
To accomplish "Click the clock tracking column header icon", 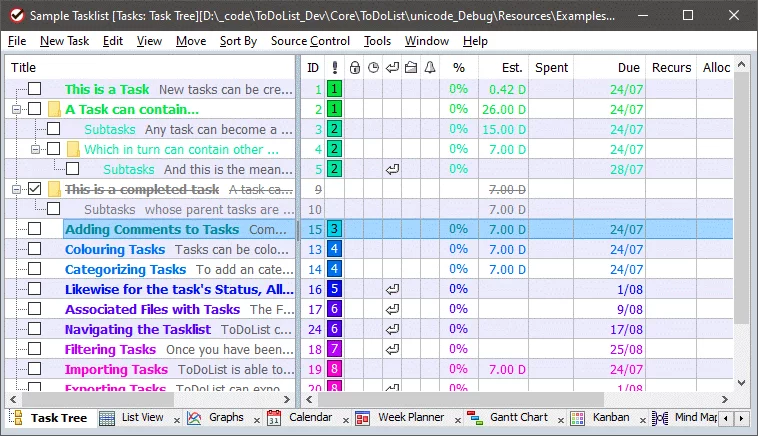I will coord(373,68).
